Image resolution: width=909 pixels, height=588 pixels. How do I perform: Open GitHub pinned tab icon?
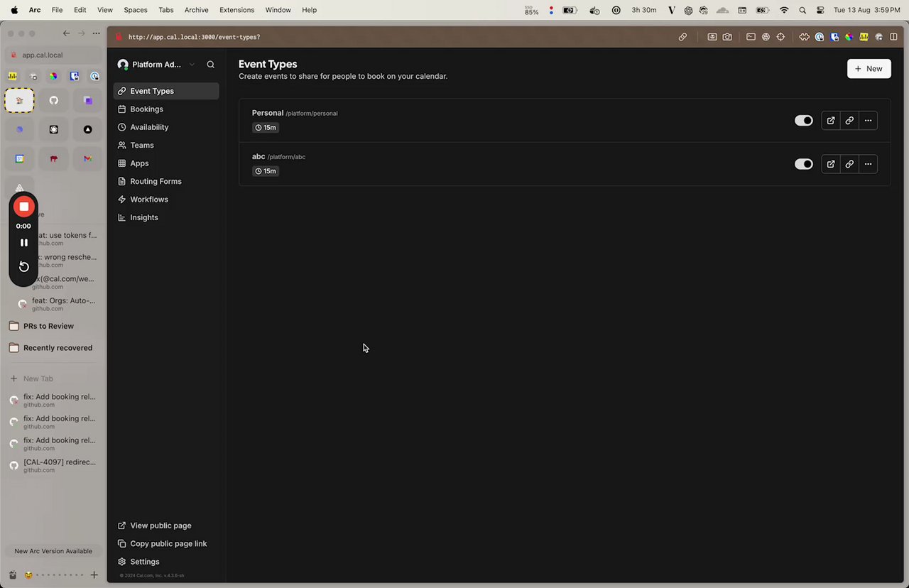click(x=54, y=101)
